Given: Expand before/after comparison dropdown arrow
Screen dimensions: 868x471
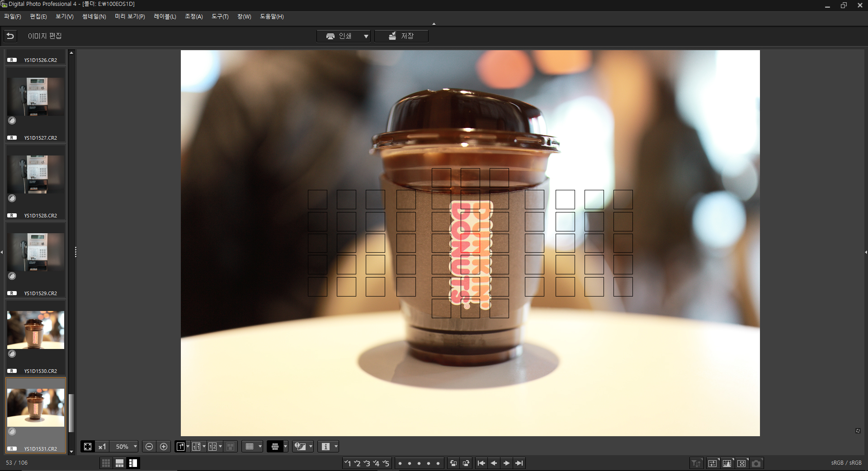Looking at the screenshot, I should [204, 447].
